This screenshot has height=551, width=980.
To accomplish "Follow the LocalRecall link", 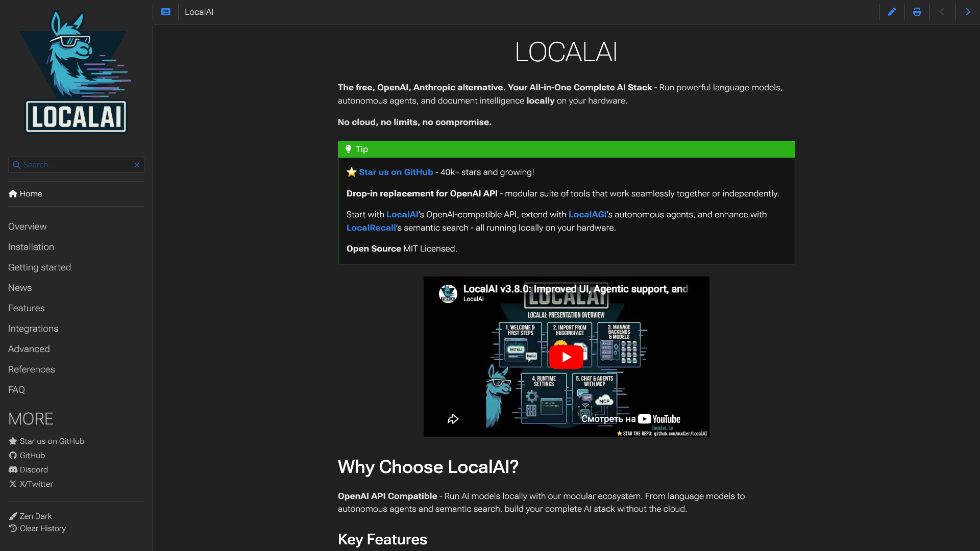I will [x=371, y=228].
